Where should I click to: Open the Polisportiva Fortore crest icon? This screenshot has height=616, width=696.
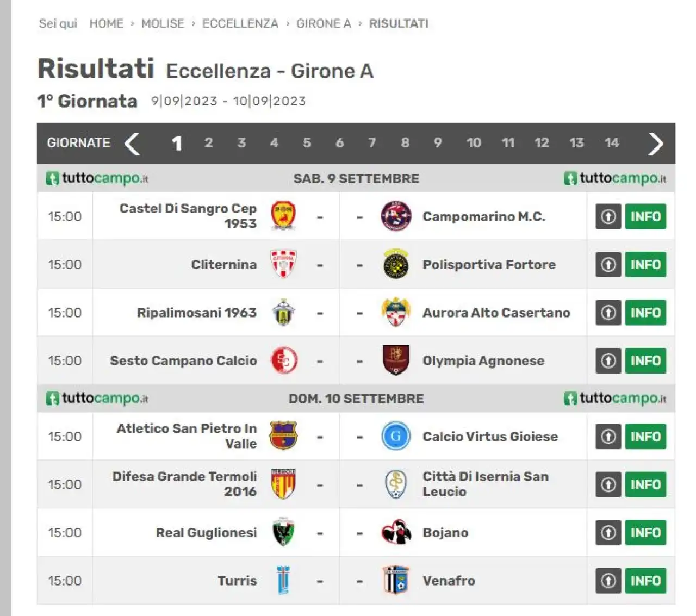(x=396, y=264)
